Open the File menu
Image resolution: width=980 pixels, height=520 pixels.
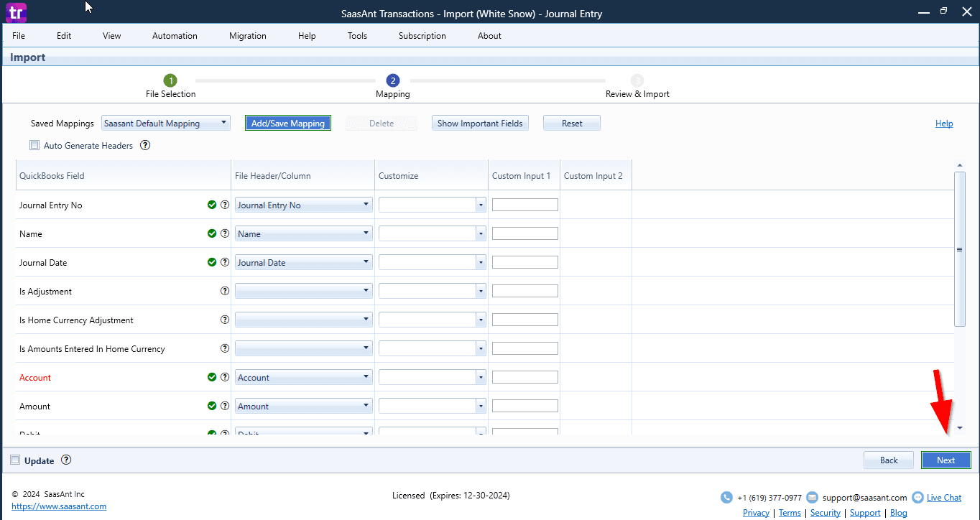[x=19, y=36]
